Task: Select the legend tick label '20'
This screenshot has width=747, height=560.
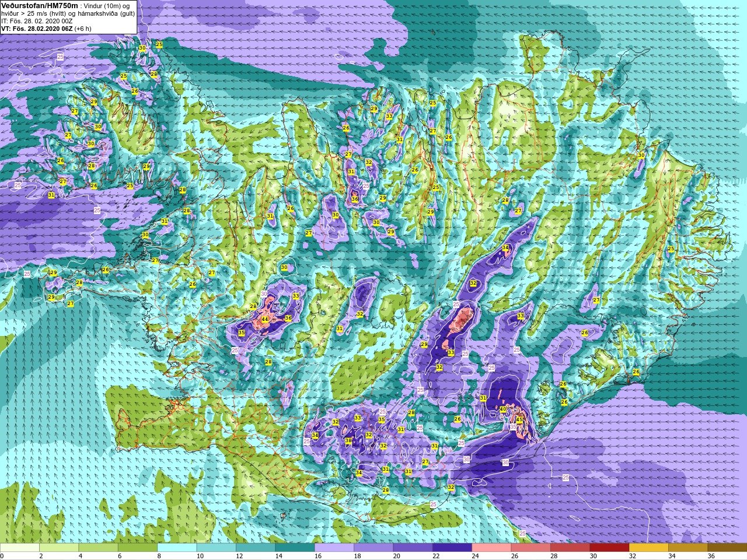Action: [x=397, y=556]
